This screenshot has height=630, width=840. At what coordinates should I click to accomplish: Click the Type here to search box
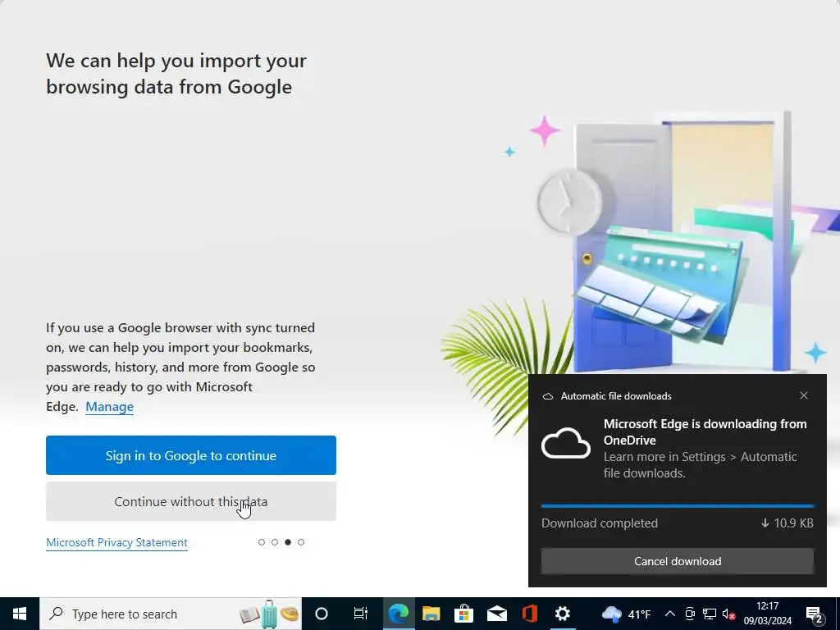pos(171,614)
